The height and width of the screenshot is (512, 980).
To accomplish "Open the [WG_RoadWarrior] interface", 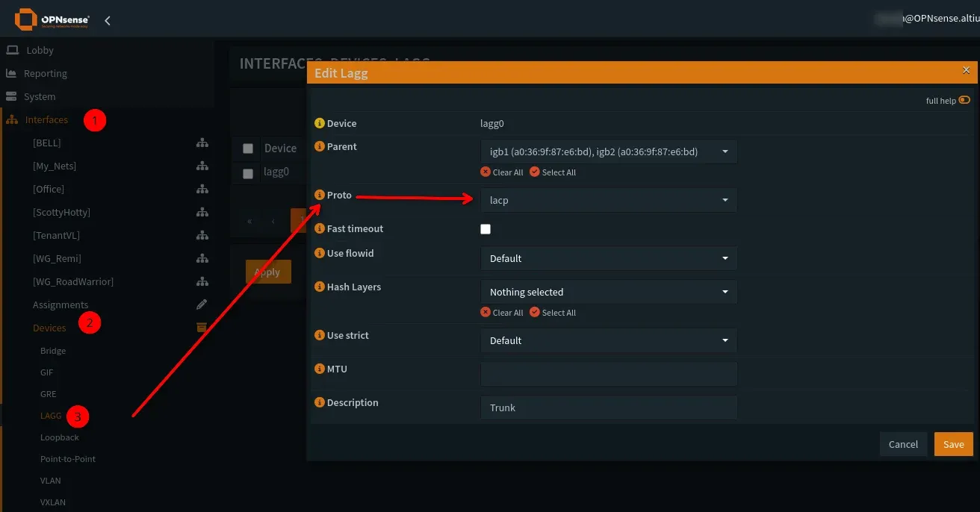I will point(73,281).
